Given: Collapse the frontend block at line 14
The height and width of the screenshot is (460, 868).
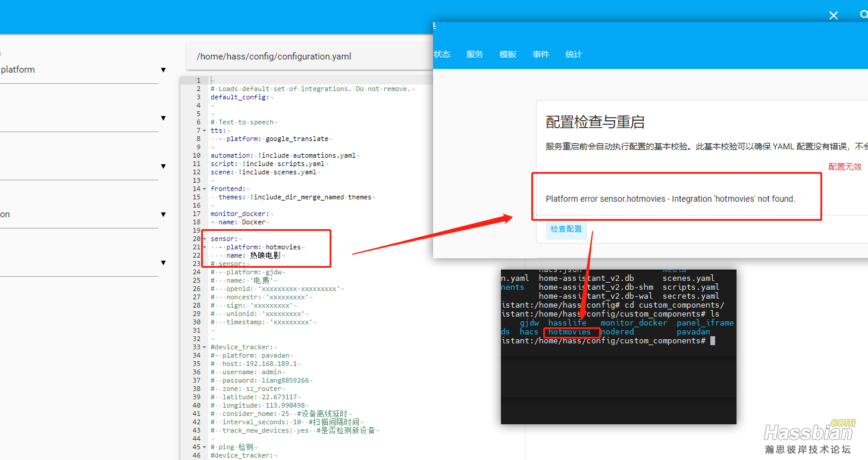Looking at the screenshot, I should coord(205,189).
